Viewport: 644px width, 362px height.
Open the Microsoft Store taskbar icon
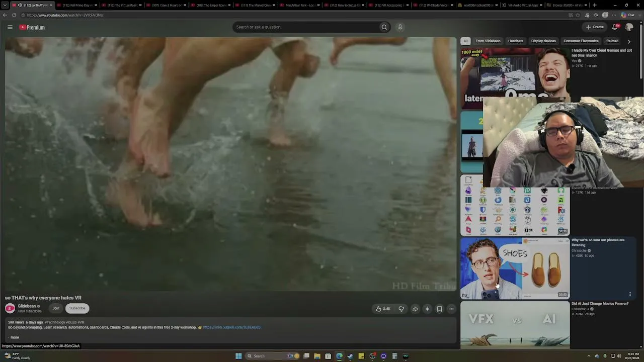[x=328, y=356]
